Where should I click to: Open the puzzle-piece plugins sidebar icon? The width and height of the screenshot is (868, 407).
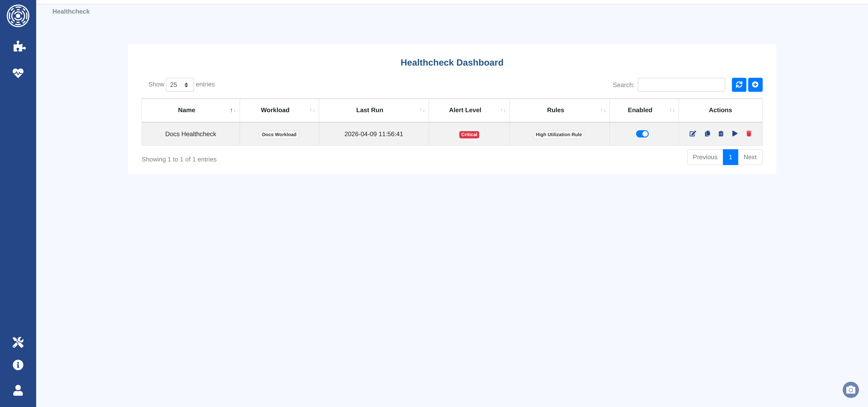click(x=19, y=46)
